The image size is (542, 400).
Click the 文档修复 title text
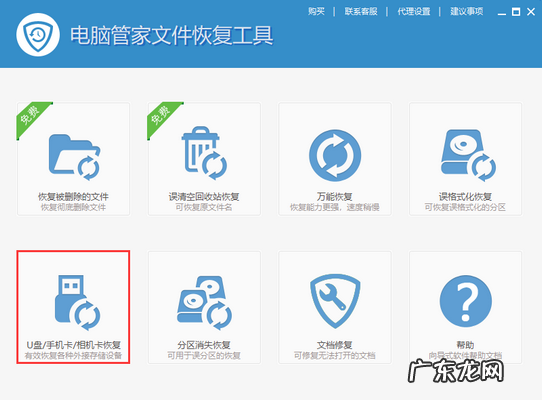(335, 345)
